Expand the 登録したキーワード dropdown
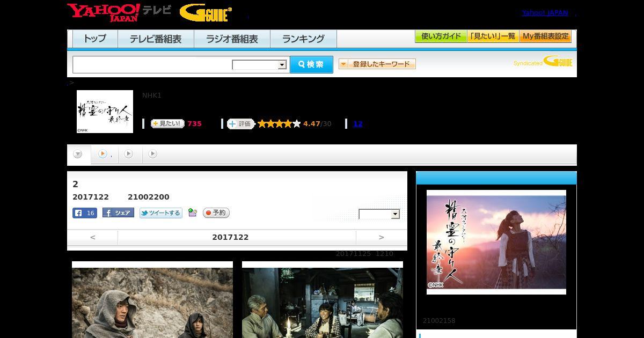 377,64
